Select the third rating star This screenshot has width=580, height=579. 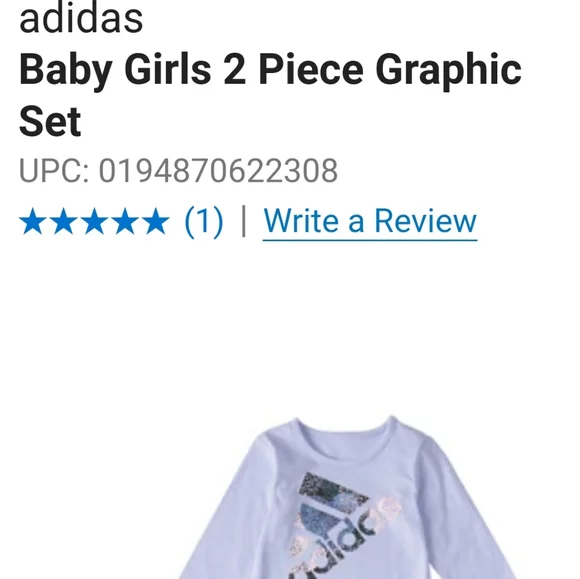pyautogui.click(x=94, y=221)
